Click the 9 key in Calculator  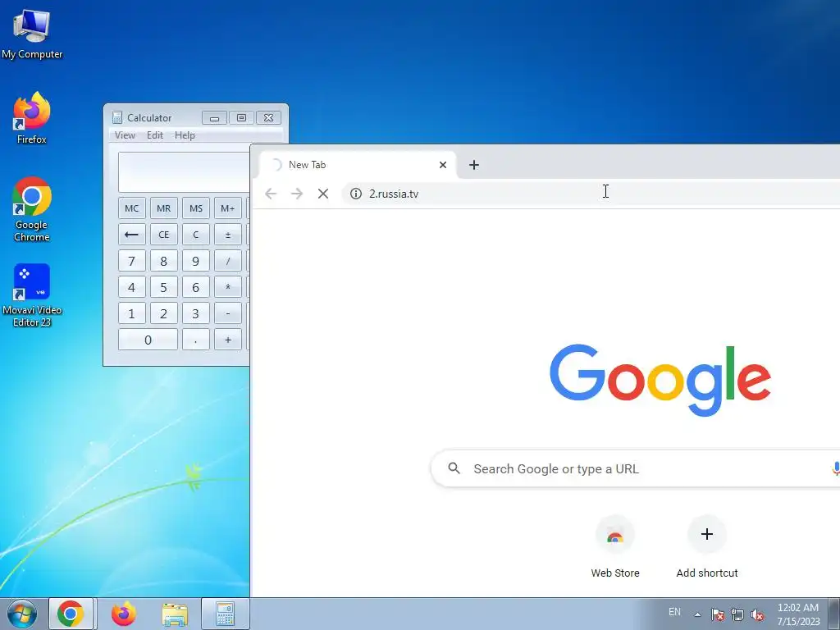(196, 261)
